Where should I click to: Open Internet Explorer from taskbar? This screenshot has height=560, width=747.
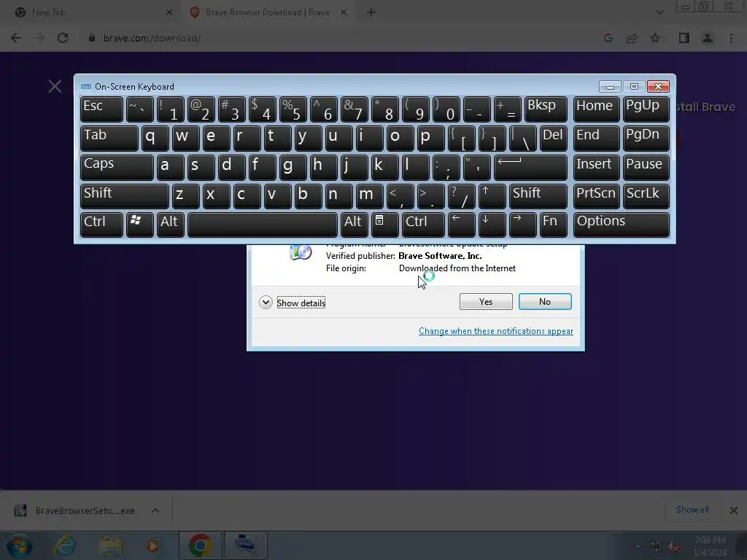point(64,545)
